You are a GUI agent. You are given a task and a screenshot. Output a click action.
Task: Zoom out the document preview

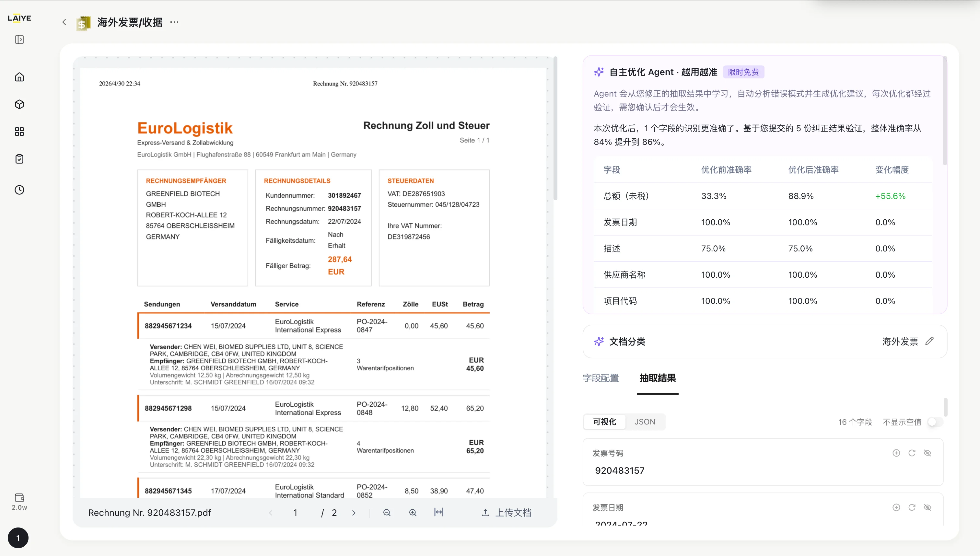pos(387,513)
